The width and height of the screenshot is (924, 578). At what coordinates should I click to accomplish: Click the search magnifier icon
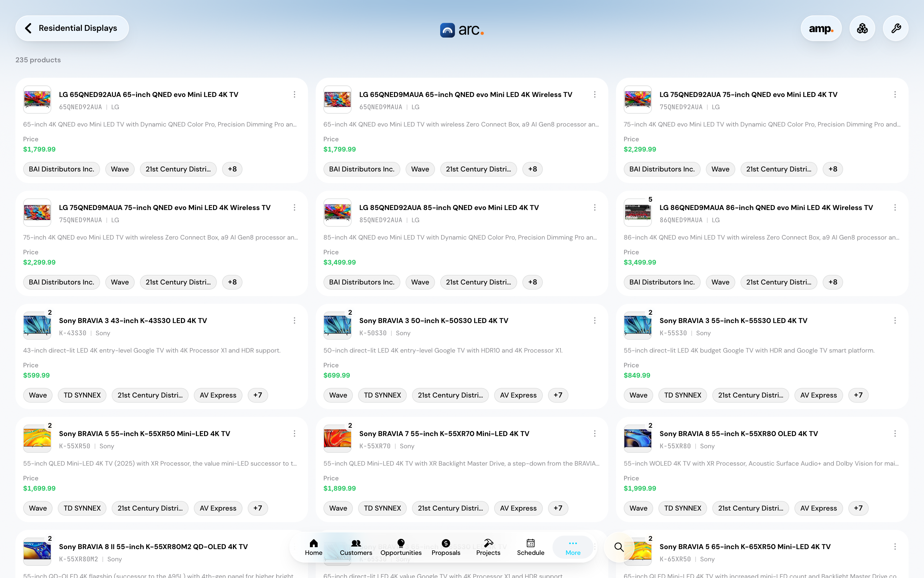click(x=619, y=547)
